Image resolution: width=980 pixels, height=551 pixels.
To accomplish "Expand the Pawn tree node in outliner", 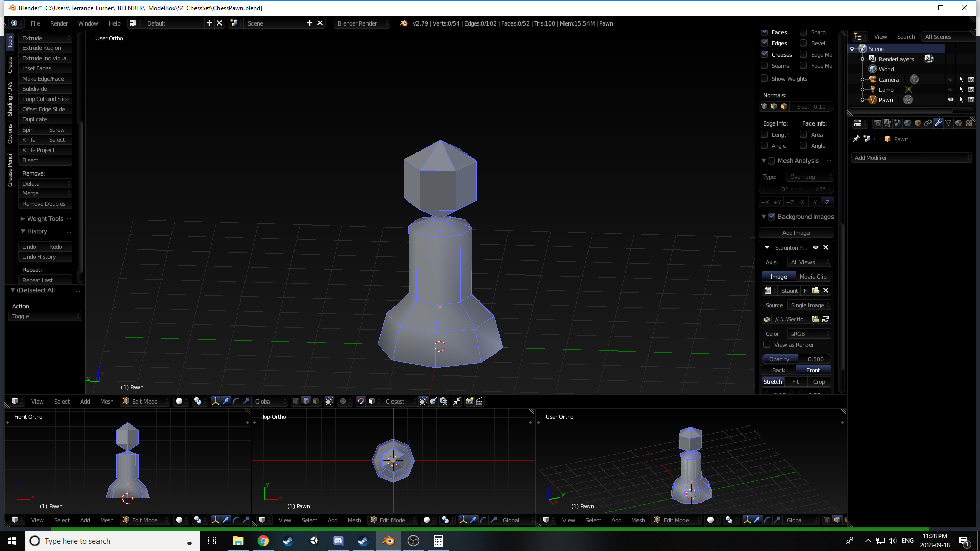I will pos(862,100).
